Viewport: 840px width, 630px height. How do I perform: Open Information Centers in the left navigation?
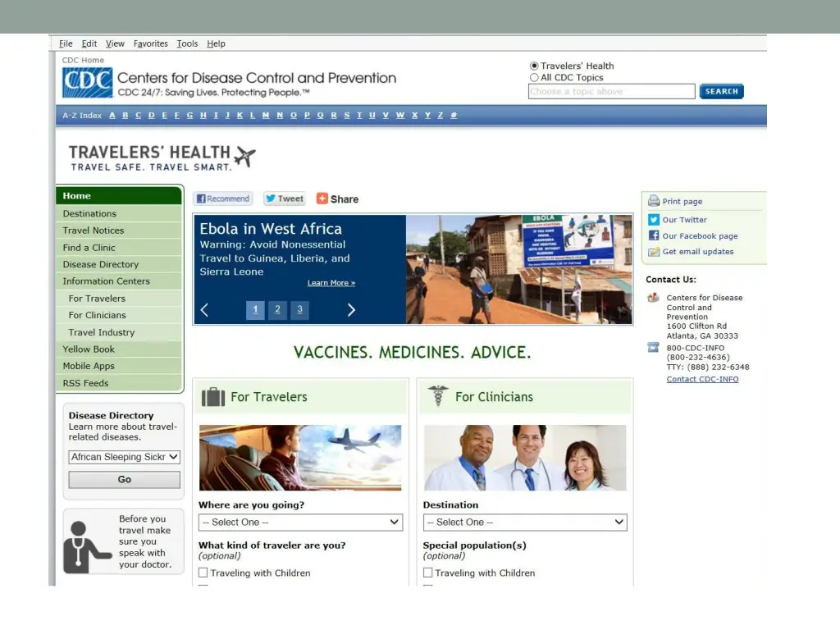pyautogui.click(x=119, y=281)
